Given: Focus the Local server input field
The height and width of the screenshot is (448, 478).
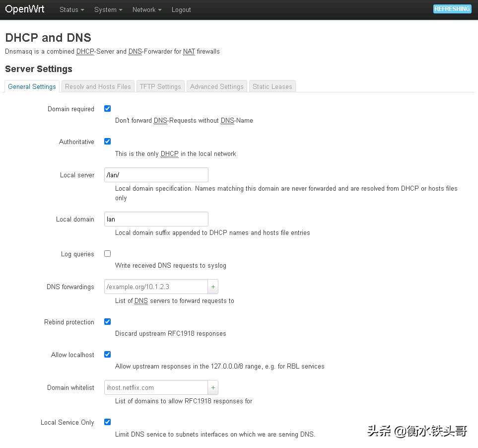Looking at the screenshot, I should point(156,175).
